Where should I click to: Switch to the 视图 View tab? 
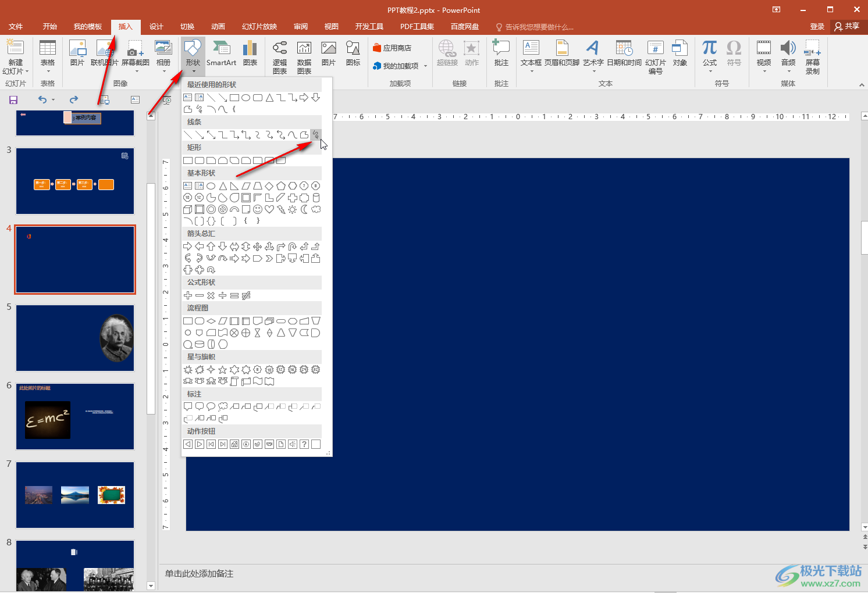(332, 27)
